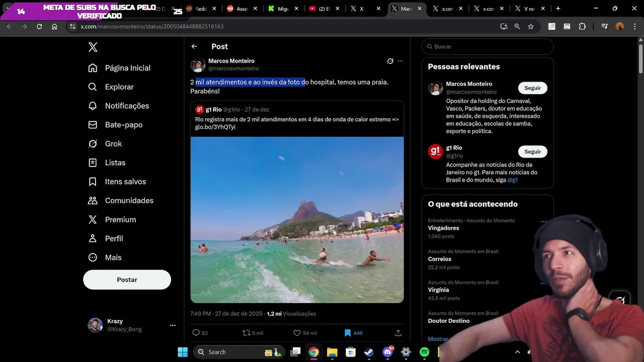Show hidden system tray icons
Screen dimensions: 644x362
pyautogui.click(x=517, y=352)
